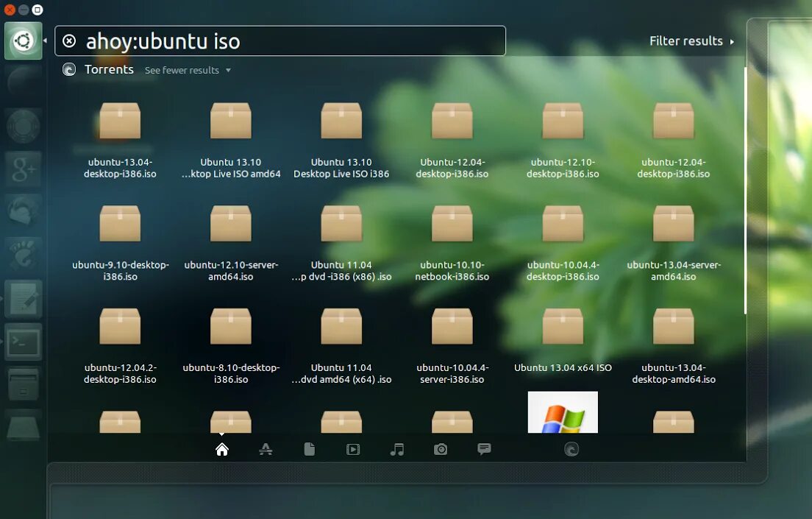This screenshot has width=812, height=519.
Task: Open Ubuntu 11.04 dvd amd64 (x64) .iso result
Action: (341, 345)
